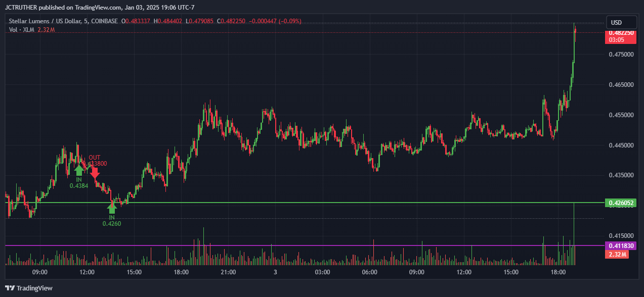
Task: Click the green IN arrow at 0.4384
Action: coord(79,171)
